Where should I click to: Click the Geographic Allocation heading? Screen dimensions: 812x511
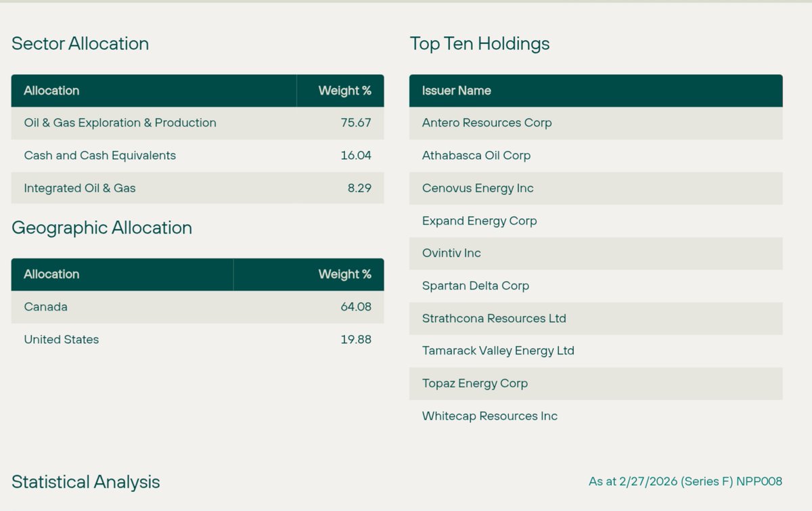pos(101,227)
